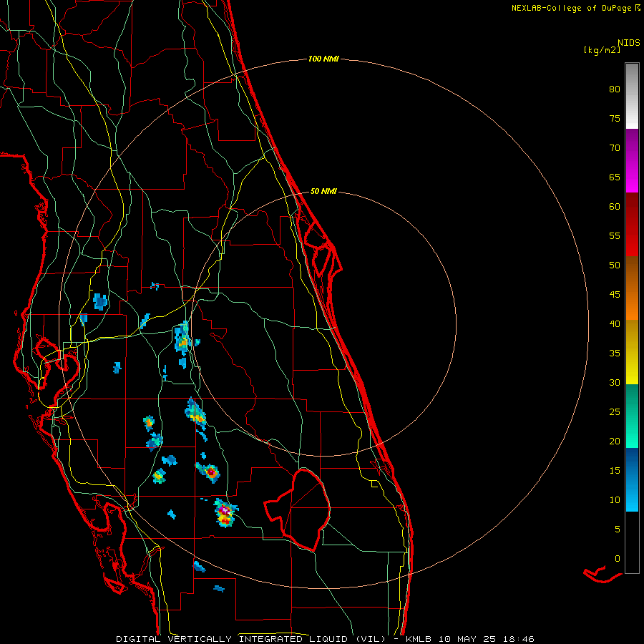Click the 0 value on color scale

pyautogui.click(x=618, y=558)
